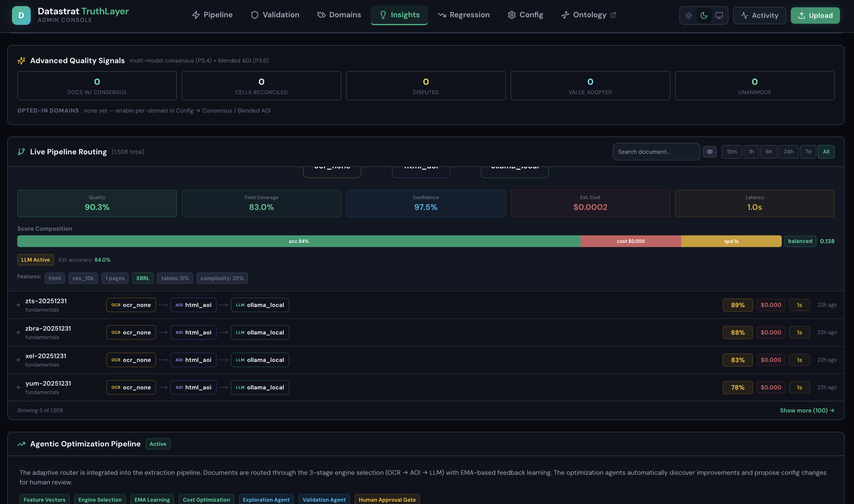Click the LLM Active badge
Screen dimensions: 854x504
coord(36,260)
